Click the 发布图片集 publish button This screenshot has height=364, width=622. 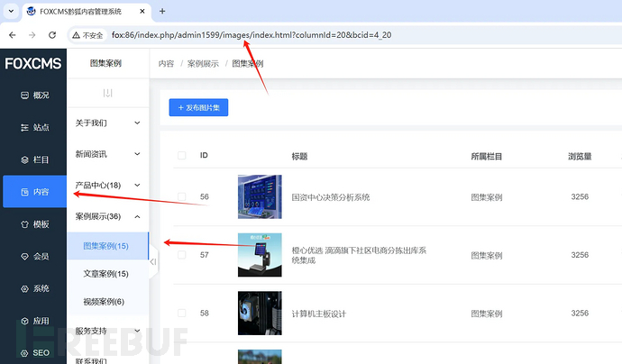tap(198, 107)
